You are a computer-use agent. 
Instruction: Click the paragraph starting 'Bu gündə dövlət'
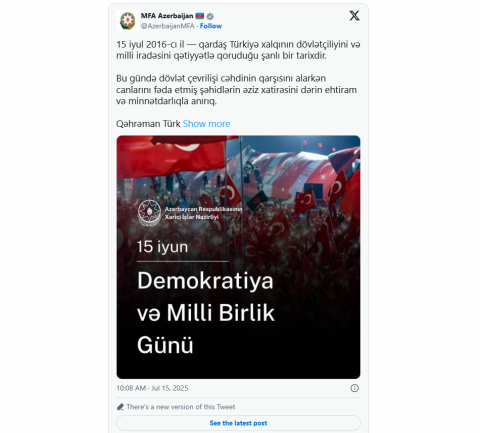[x=237, y=90]
